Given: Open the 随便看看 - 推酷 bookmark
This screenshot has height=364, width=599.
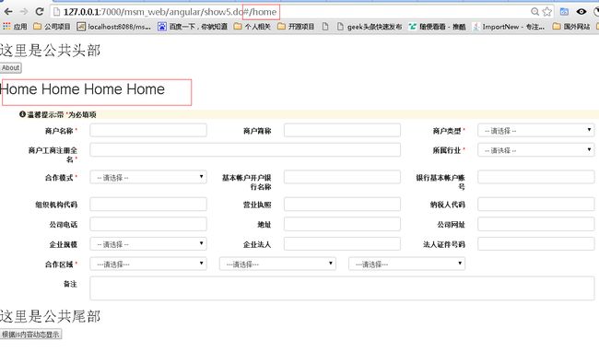Looking at the screenshot, I should coord(437,27).
